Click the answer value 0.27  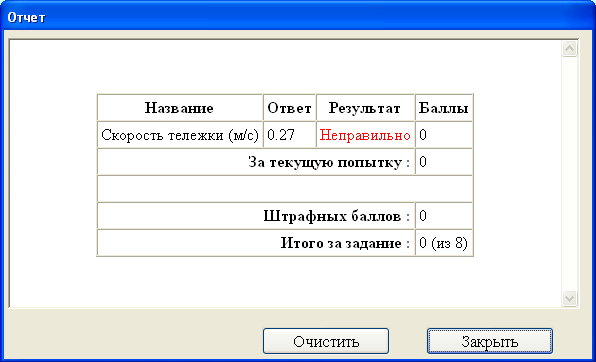[x=281, y=135]
